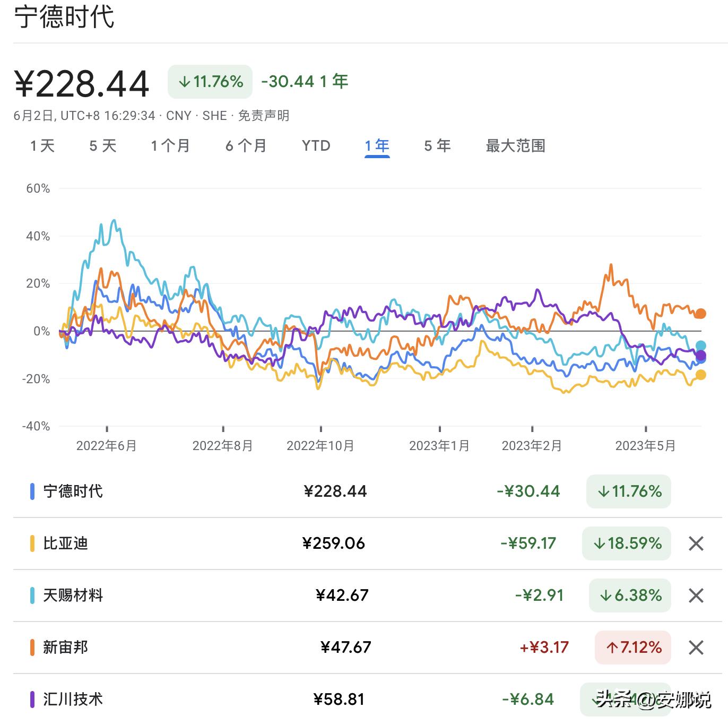Click the purple 汇川技术 chart endpoint dot

pyautogui.click(x=700, y=355)
